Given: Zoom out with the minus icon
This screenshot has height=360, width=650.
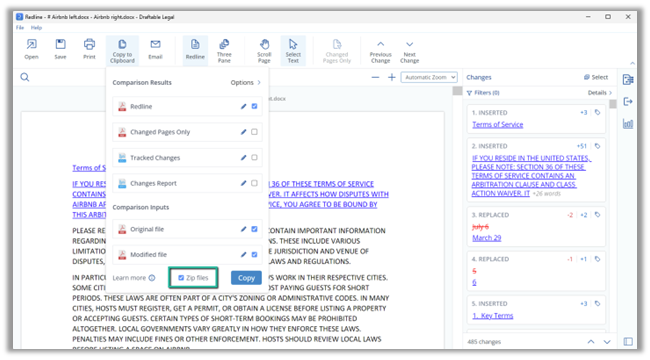Looking at the screenshot, I should pos(375,77).
